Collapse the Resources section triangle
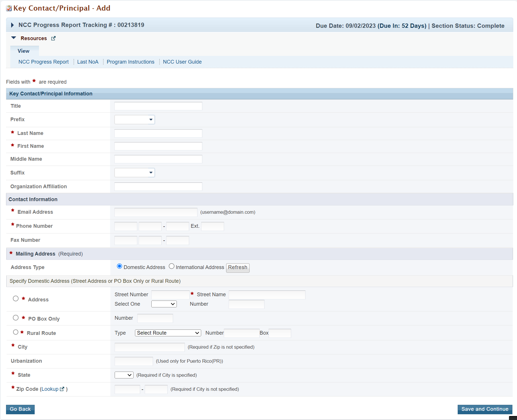Image resolution: width=517 pixels, height=420 pixels. [x=13, y=38]
